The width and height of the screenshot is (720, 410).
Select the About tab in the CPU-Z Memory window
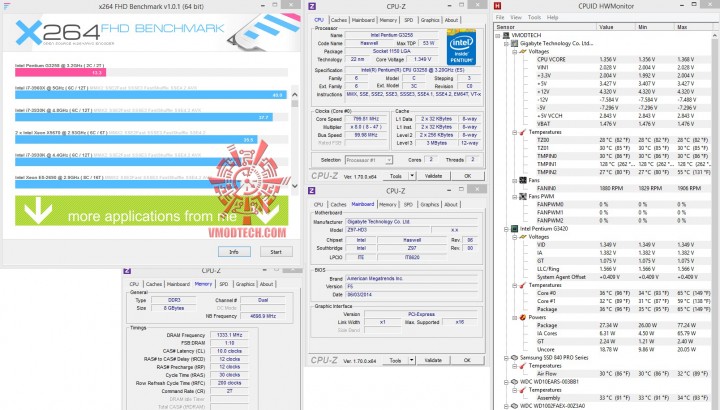click(266, 284)
